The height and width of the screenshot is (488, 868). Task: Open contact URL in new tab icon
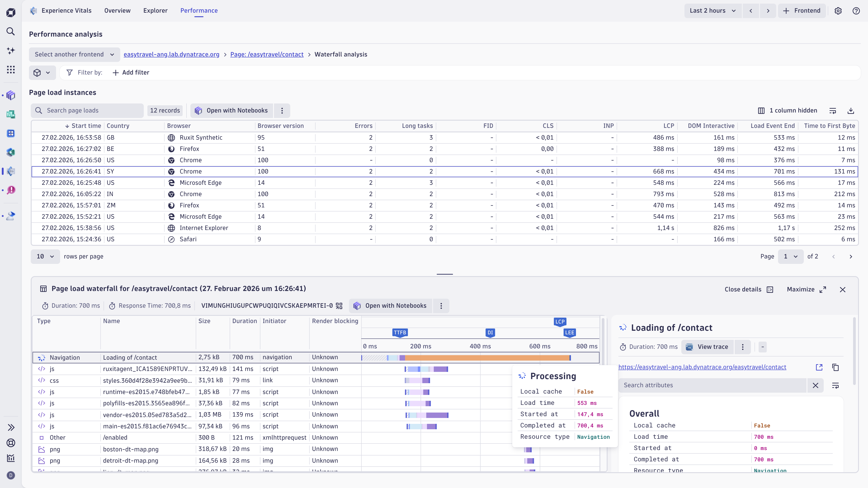[x=819, y=367]
